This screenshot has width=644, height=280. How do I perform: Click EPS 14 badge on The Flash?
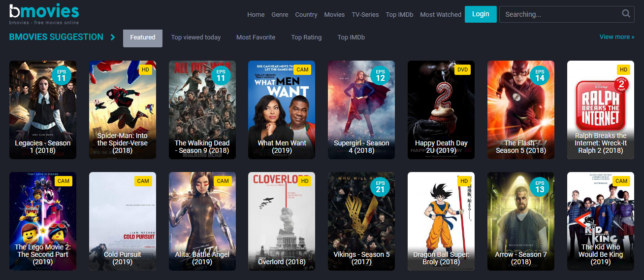tap(540, 75)
